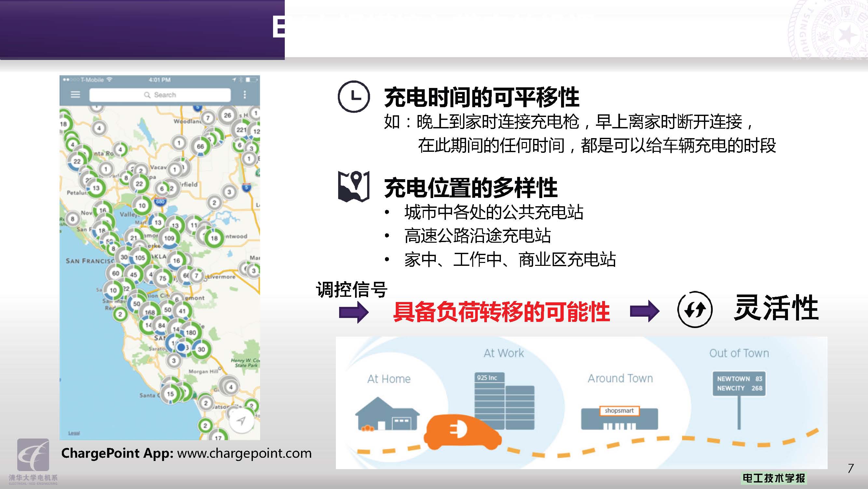Select heading 充电位置的多样性
This screenshot has height=489, width=868.
coord(471,188)
